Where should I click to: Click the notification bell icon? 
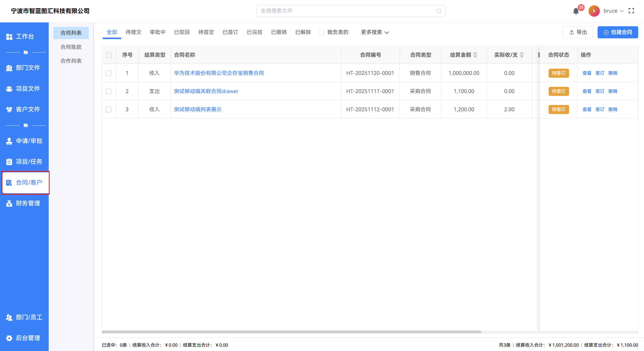pos(576,11)
